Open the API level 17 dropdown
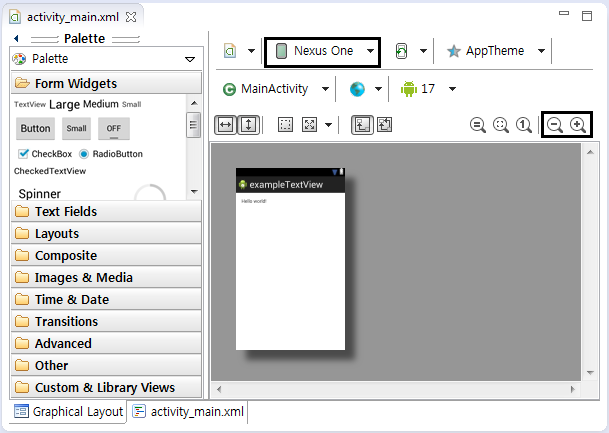The width and height of the screenshot is (609, 433). [452, 89]
